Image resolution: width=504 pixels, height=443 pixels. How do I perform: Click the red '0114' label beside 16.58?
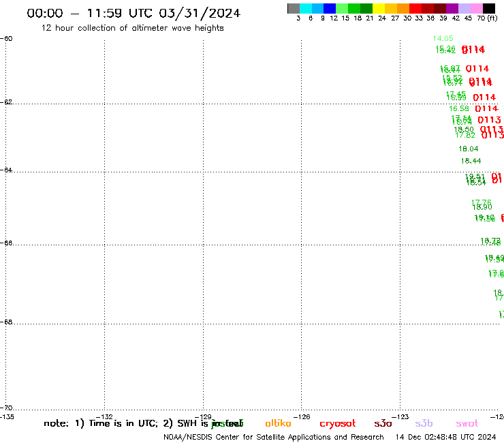[487, 109]
